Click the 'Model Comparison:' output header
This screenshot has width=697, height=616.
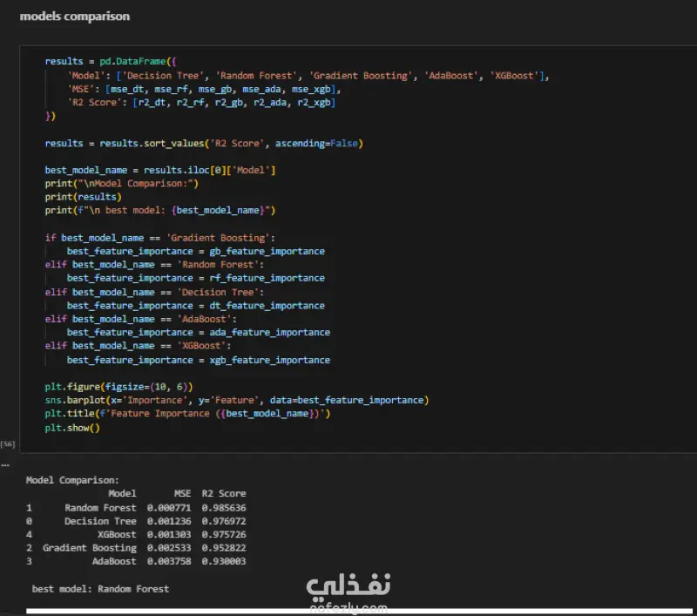(x=72, y=479)
